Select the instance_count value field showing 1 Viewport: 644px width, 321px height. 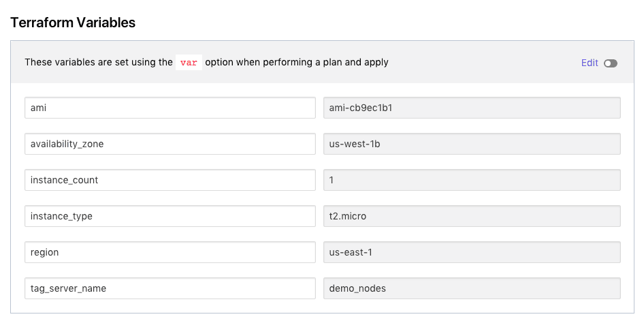(x=472, y=180)
